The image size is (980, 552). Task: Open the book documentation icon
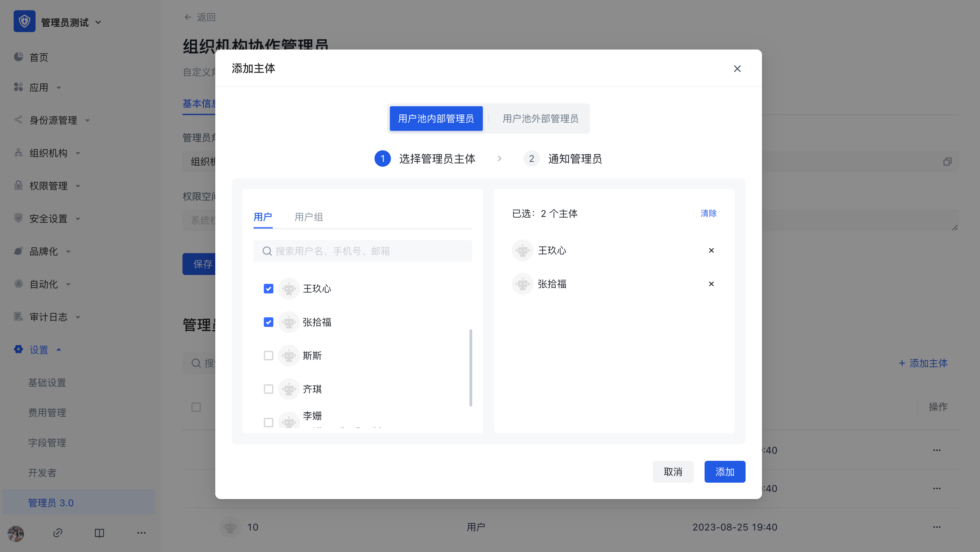[x=99, y=533]
